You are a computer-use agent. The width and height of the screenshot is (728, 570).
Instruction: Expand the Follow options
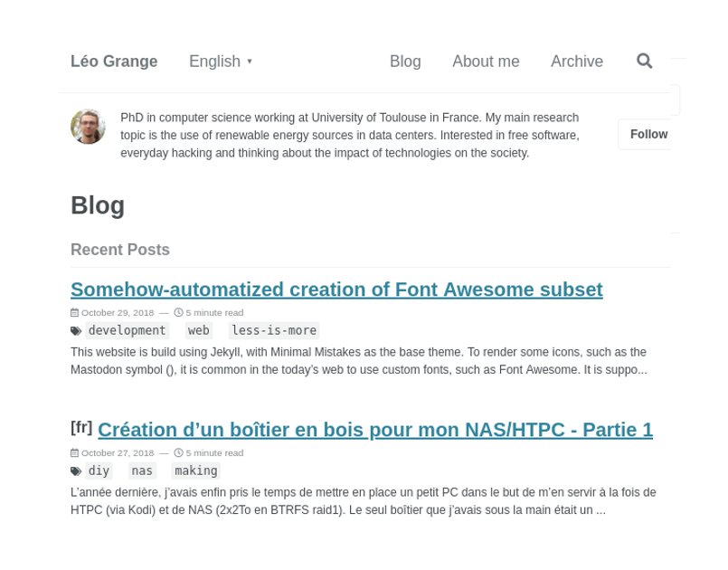click(x=648, y=134)
